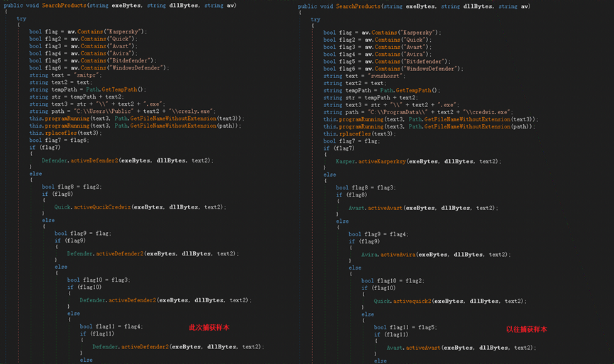Click 'string text = "svnshosst"' line in right pane
This screenshot has width=614, height=364.
pyautogui.click(x=365, y=76)
